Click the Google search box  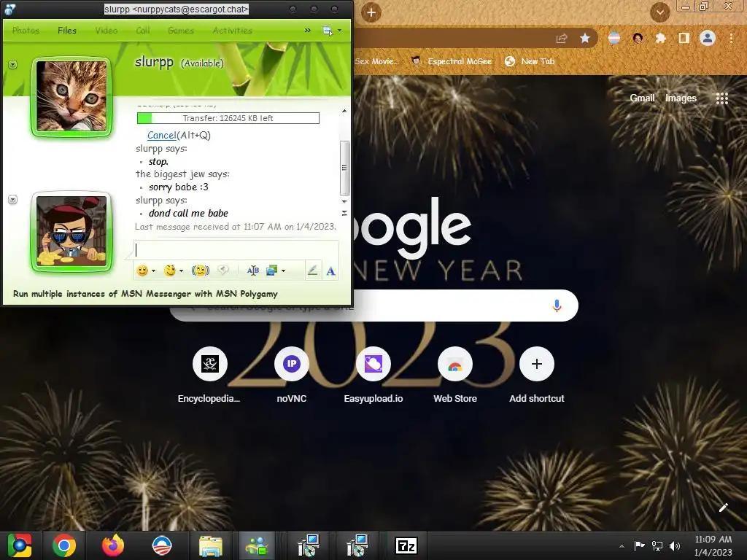(x=374, y=306)
